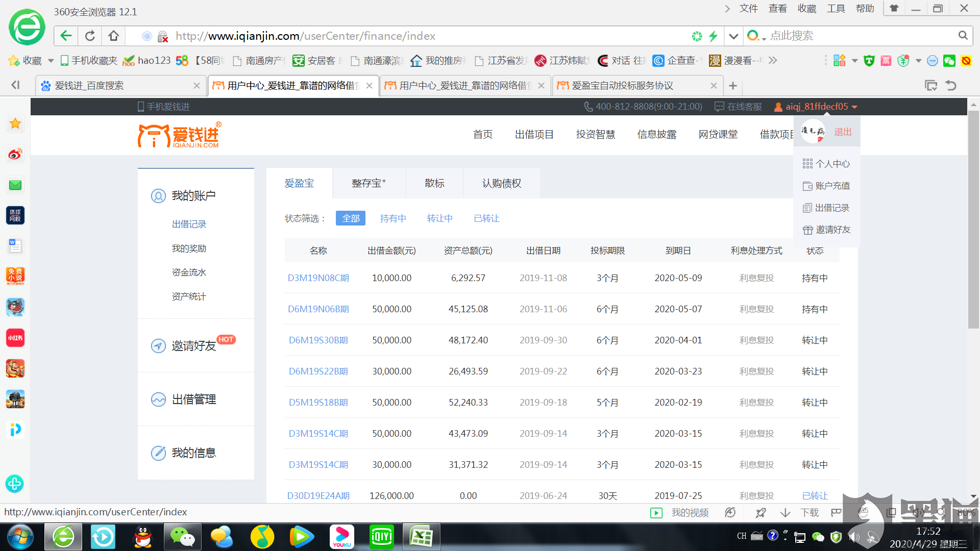Screen dimensions: 980x551
Task: Switch to the 认购债权 tab
Action: pyautogui.click(x=502, y=183)
